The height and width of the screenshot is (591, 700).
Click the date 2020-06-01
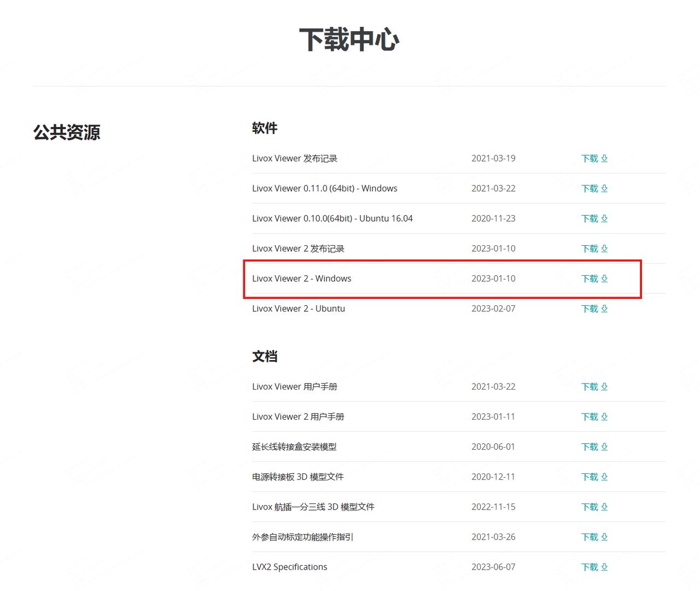tap(493, 447)
